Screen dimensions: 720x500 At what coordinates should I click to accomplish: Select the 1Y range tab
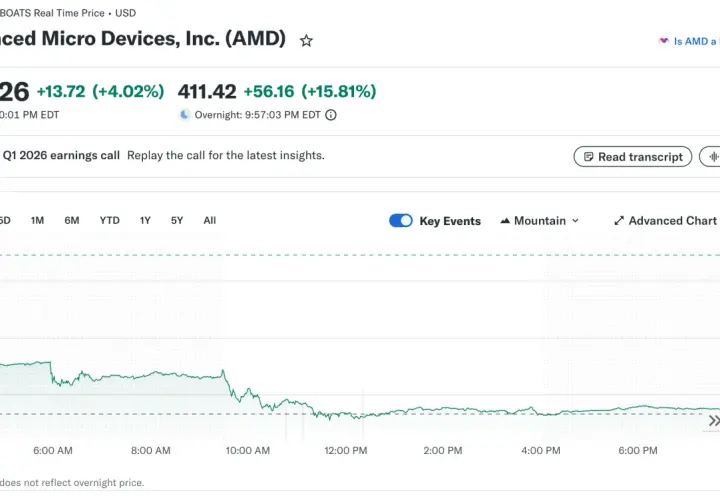[145, 220]
